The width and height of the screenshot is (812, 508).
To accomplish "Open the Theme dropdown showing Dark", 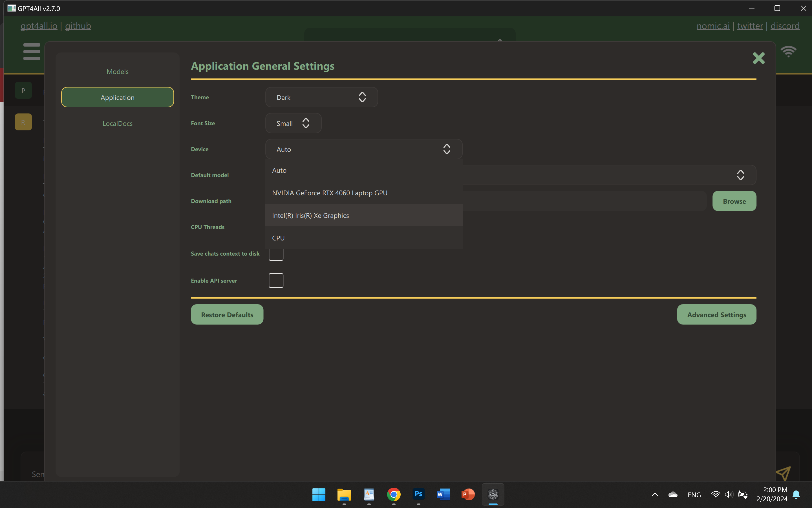I will 321,97.
